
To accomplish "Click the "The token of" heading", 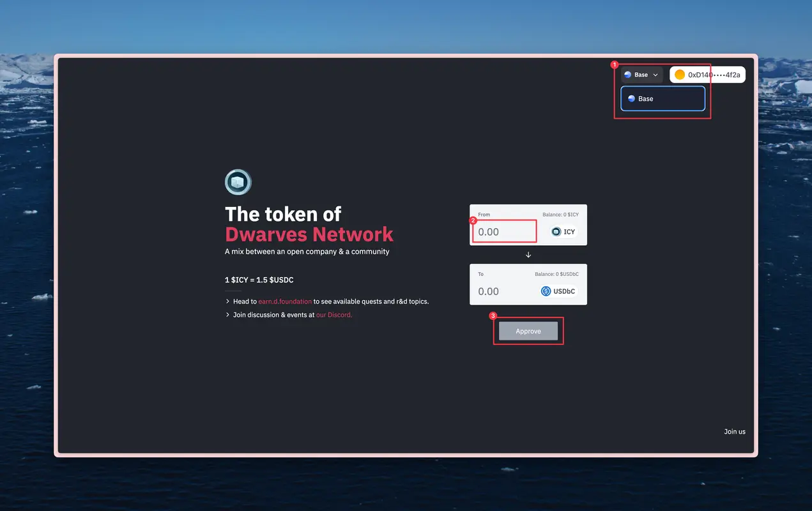I will [283, 214].
